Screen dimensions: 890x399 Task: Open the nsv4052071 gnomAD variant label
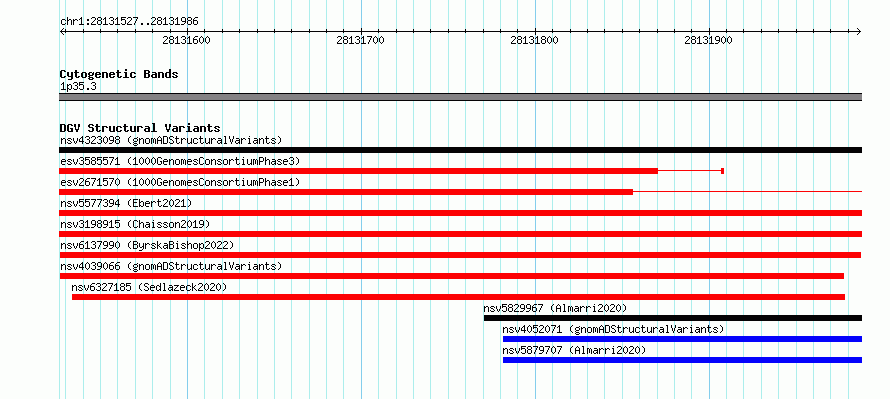coord(614,329)
